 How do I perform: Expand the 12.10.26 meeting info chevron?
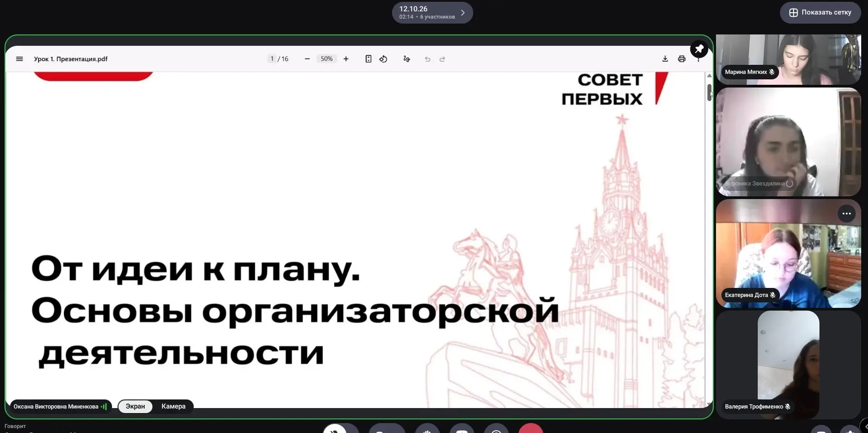[463, 13]
